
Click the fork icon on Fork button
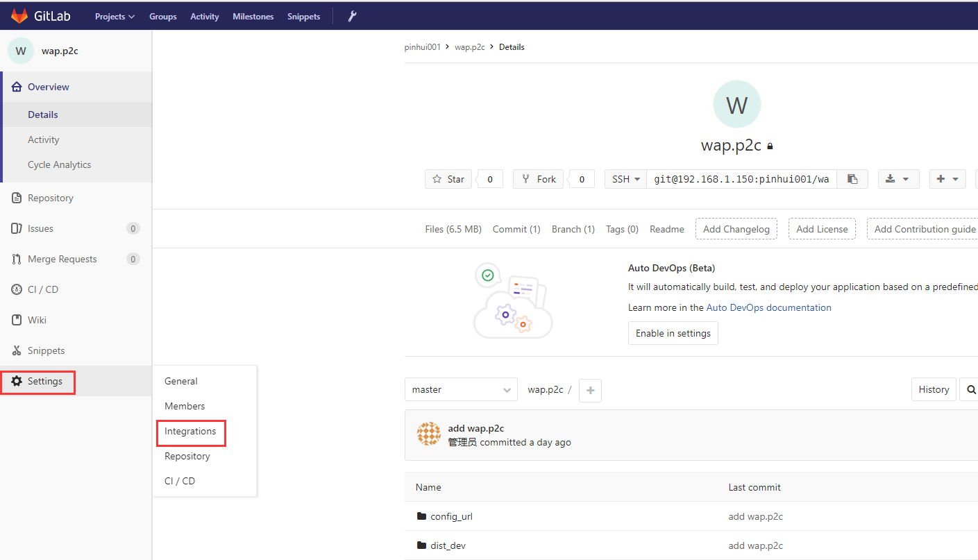point(526,179)
